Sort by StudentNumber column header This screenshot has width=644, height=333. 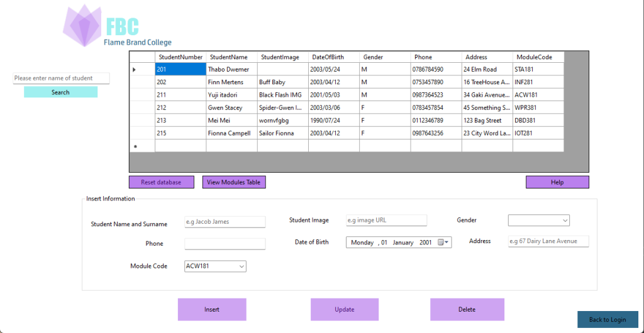pyautogui.click(x=180, y=57)
